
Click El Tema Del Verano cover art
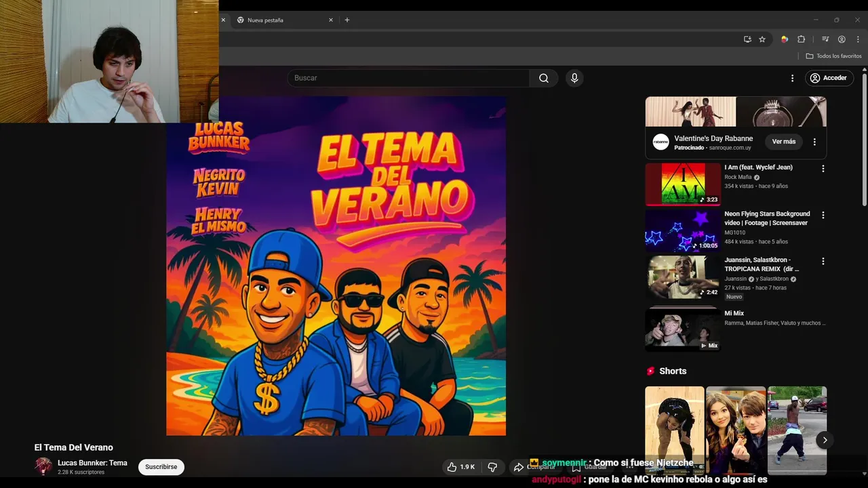[336, 266]
